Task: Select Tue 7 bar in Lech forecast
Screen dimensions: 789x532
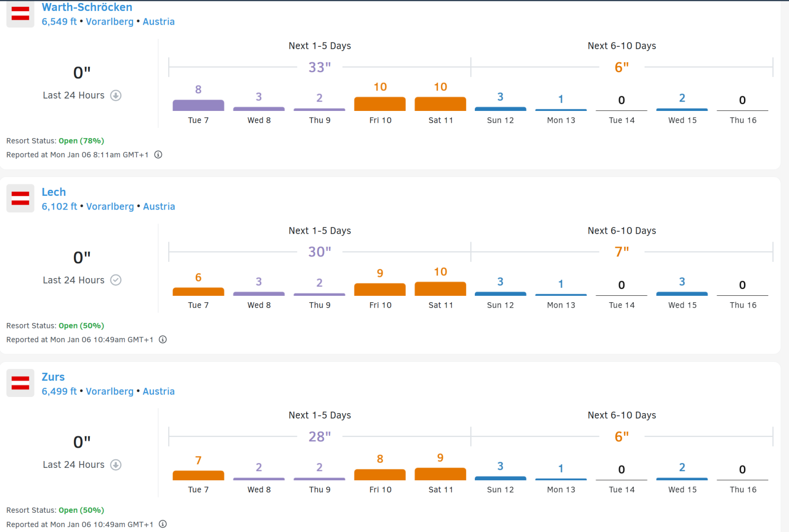Action: point(198,291)
